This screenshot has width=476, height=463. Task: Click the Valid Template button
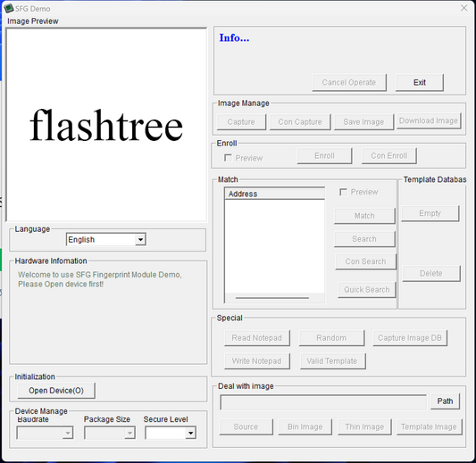(332, 361)
